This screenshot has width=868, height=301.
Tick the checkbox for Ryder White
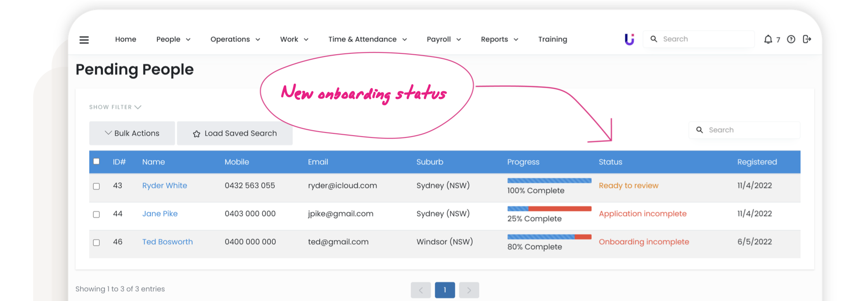[96, 186]
